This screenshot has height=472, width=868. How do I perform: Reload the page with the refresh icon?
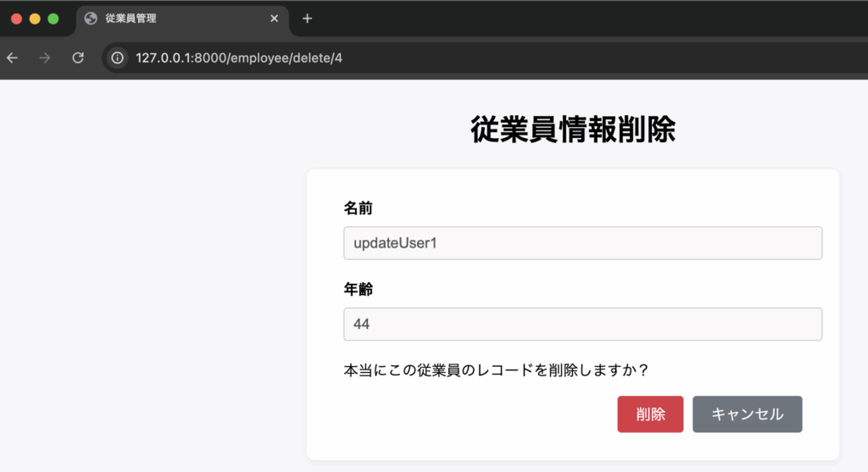(78, 58)
